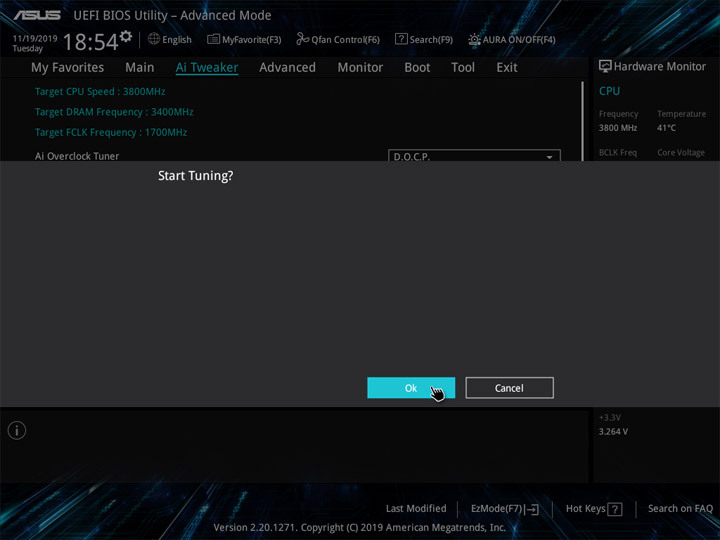The image size is (720, 540).
Task: Click Last Modified link
Action: (416, 509)
